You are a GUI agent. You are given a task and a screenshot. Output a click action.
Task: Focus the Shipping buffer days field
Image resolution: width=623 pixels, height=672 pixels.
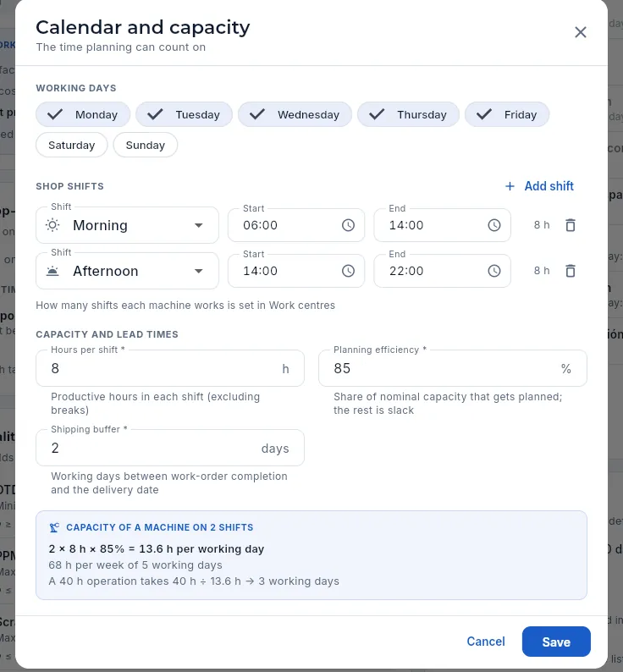(170, 448)
